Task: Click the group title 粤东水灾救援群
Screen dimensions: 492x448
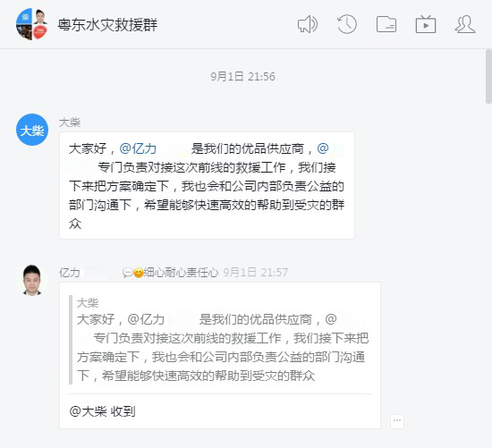Action: click(107, 25)
